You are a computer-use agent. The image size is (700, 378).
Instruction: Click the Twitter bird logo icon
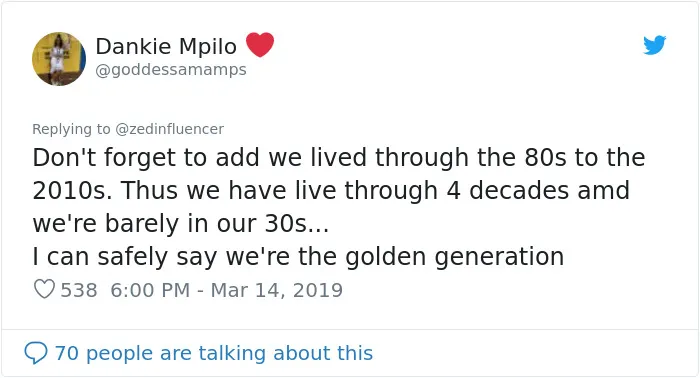click(654, 45)
